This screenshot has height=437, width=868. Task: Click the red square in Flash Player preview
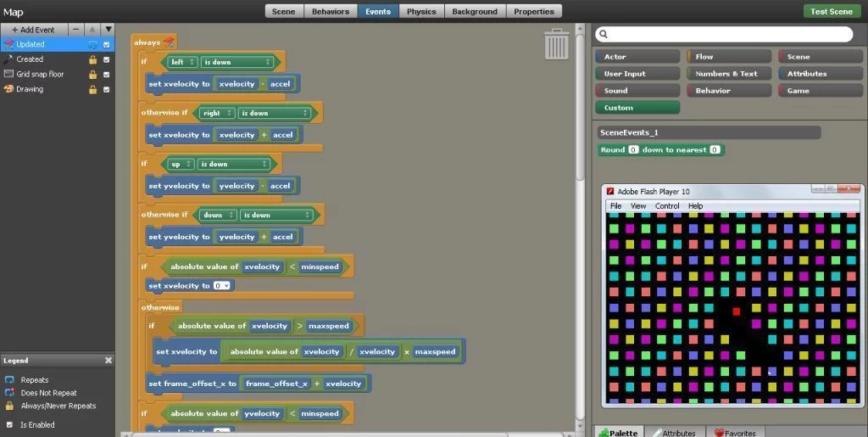point(736,311)
